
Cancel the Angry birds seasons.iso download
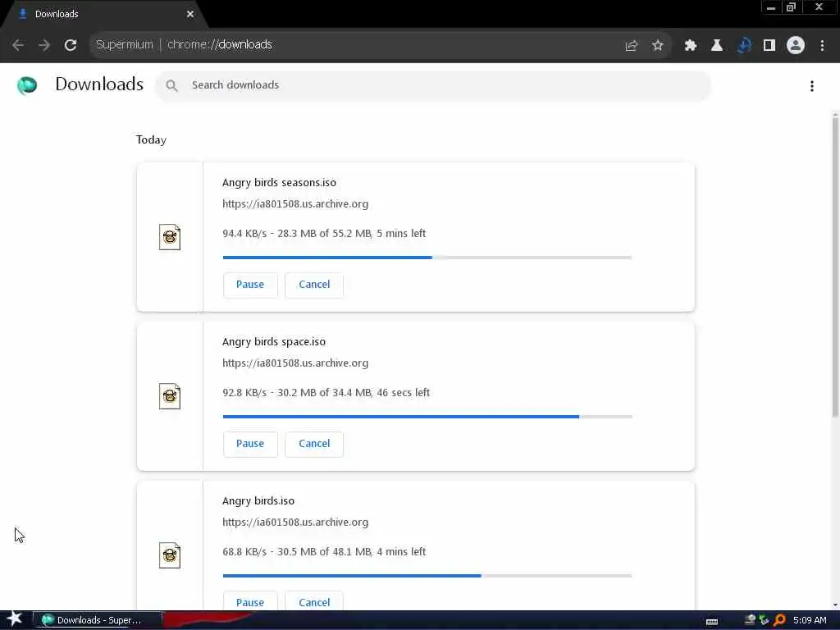pos(314,285)
